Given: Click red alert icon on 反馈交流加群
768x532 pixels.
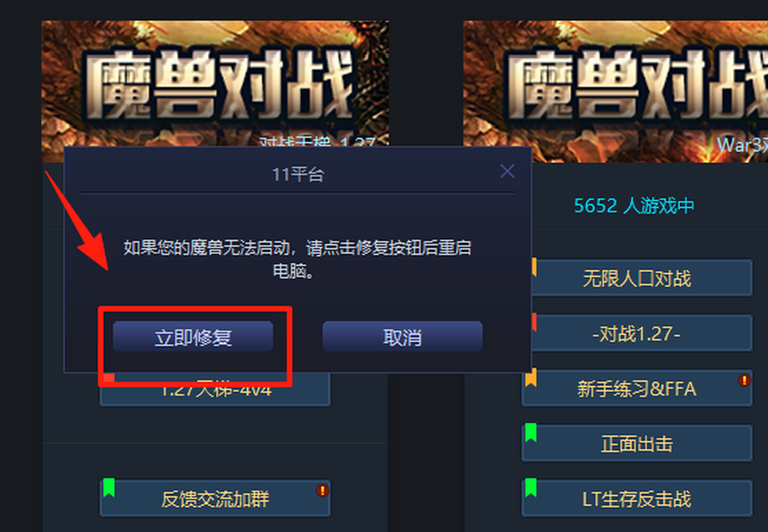Looking at the screenshot, I should coord(322,490).
